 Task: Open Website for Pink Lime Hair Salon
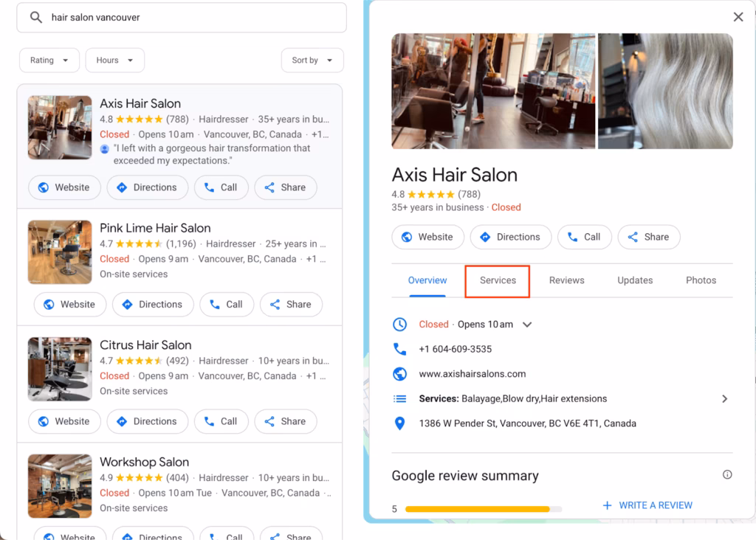(x=70, y=305)
